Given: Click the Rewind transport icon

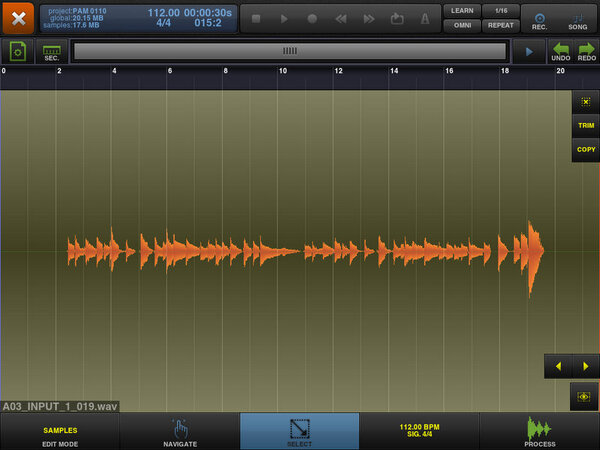Looking at the screenshot, I should click(341, 18).
